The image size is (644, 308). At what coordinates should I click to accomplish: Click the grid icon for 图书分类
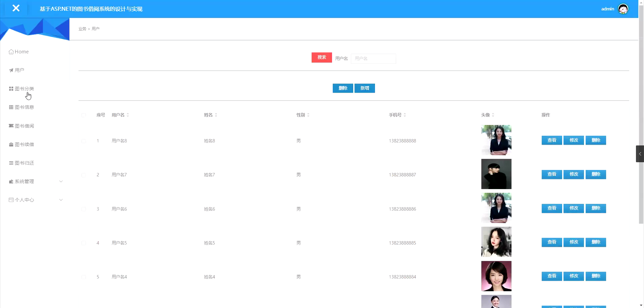10,88
